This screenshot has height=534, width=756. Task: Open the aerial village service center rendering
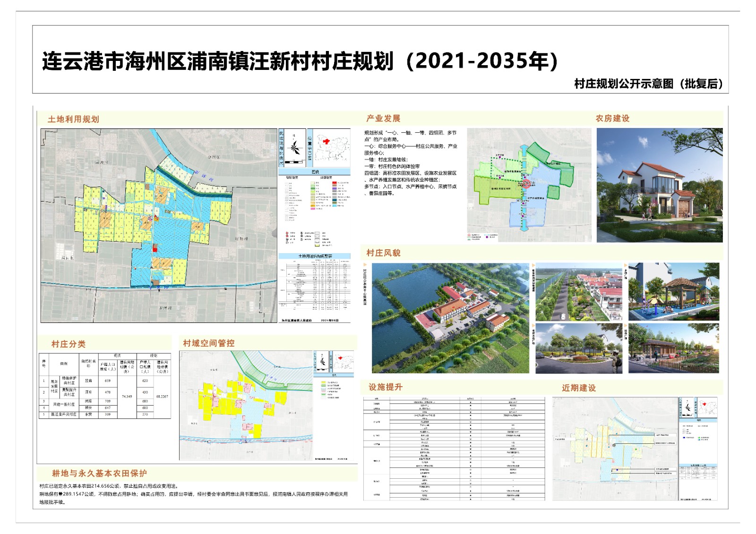450,318
